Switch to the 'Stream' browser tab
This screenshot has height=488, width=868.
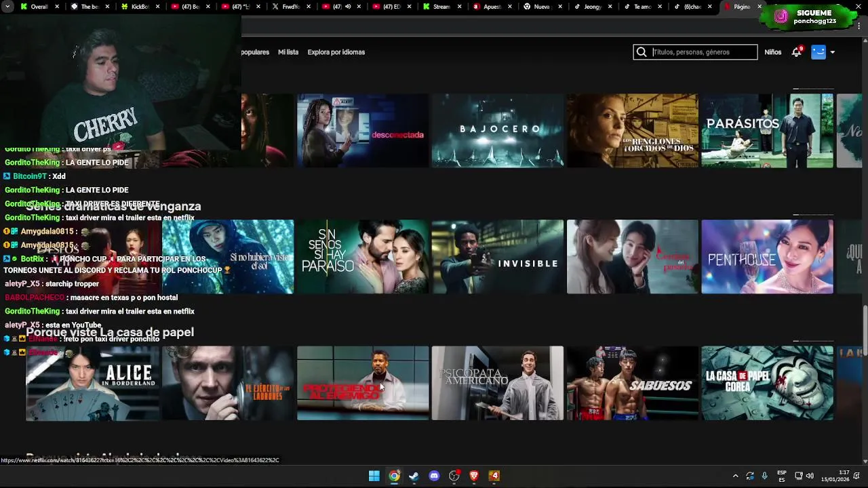441,7
